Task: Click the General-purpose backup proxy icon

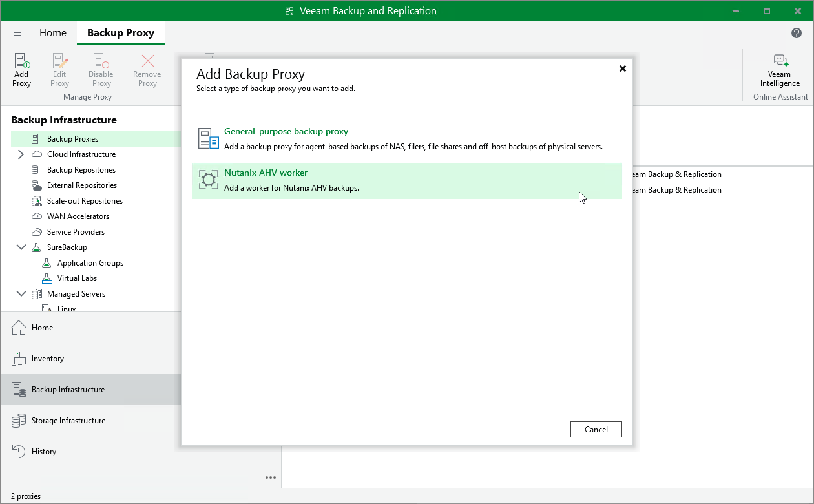Action: point(209,138)
